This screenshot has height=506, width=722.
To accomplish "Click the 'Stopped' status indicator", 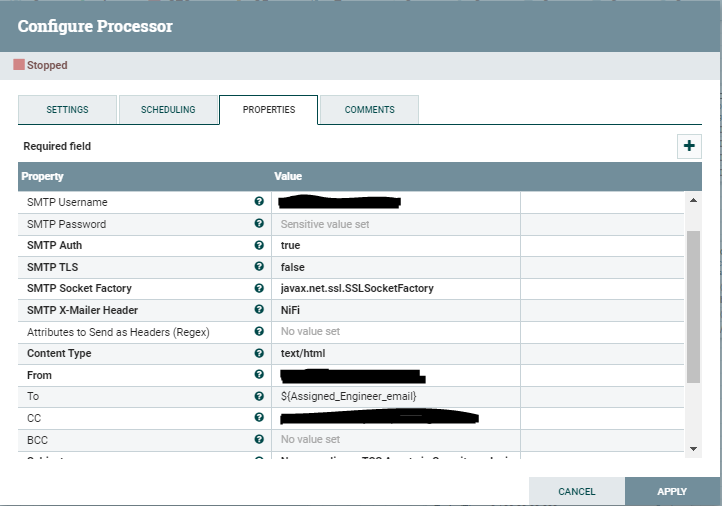I will 41,65.
